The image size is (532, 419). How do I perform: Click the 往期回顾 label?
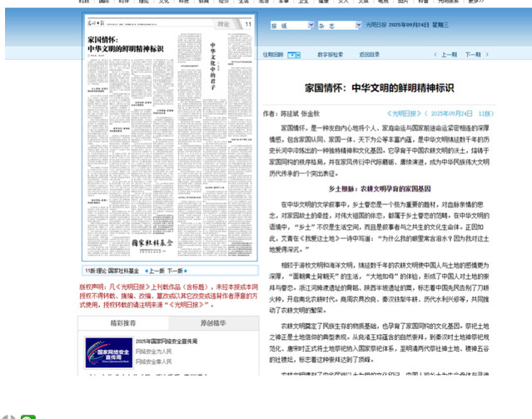coord(273,55)
